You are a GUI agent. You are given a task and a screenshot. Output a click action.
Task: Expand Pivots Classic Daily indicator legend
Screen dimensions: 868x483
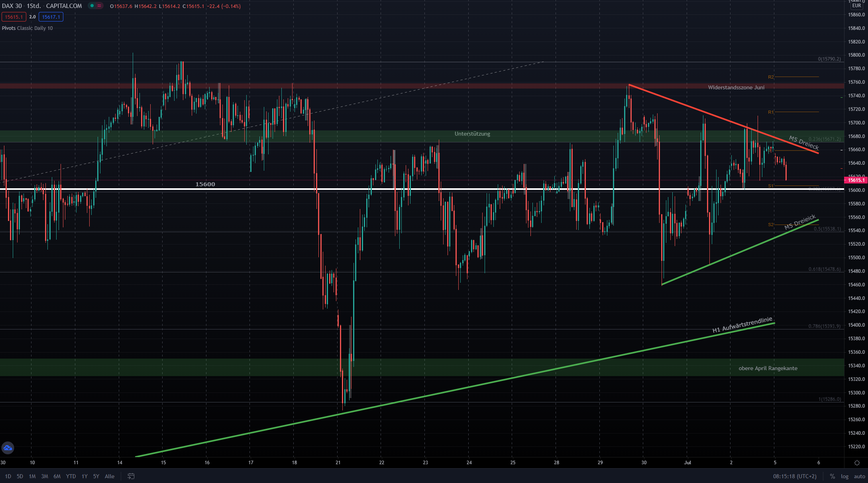pyautogui.click(x=27, y=28)
